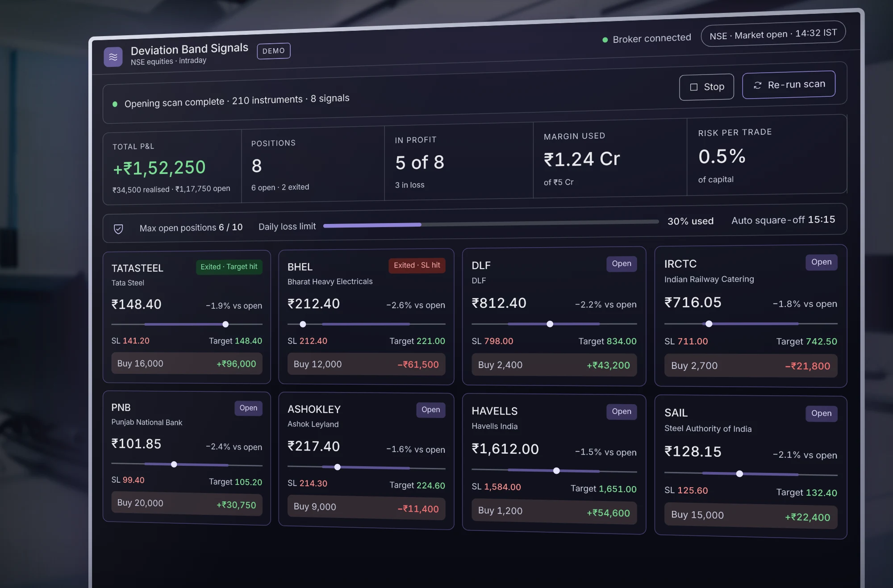Screen dimensions: 893x588
Task: Click the −₹61,500 loss on BHEL
Action: tap(418, 365)
